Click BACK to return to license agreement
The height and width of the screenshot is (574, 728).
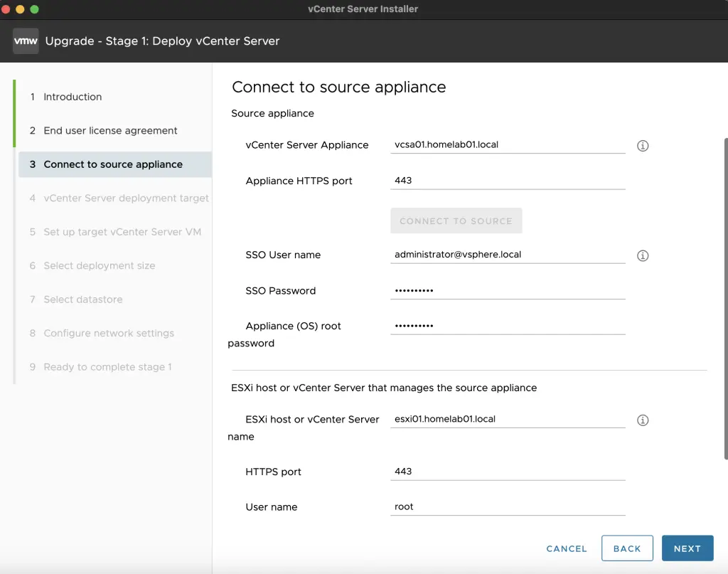[627, 548]
